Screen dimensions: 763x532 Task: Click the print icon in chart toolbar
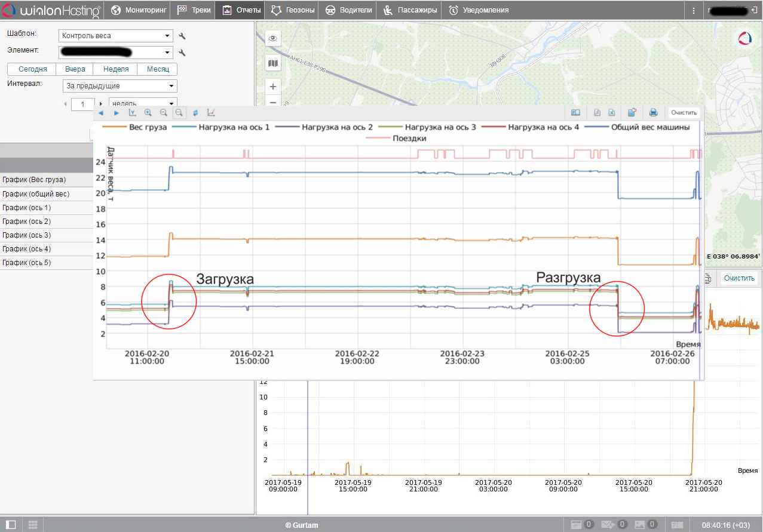tap(653, 112)
